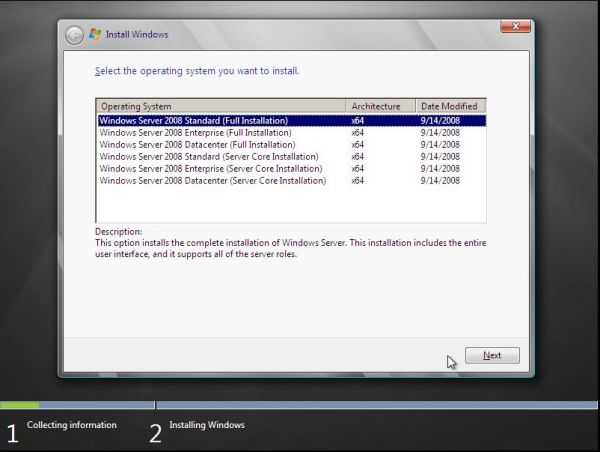
Task: Click the green setup progress bar segment
Action: tap(20, 405)
